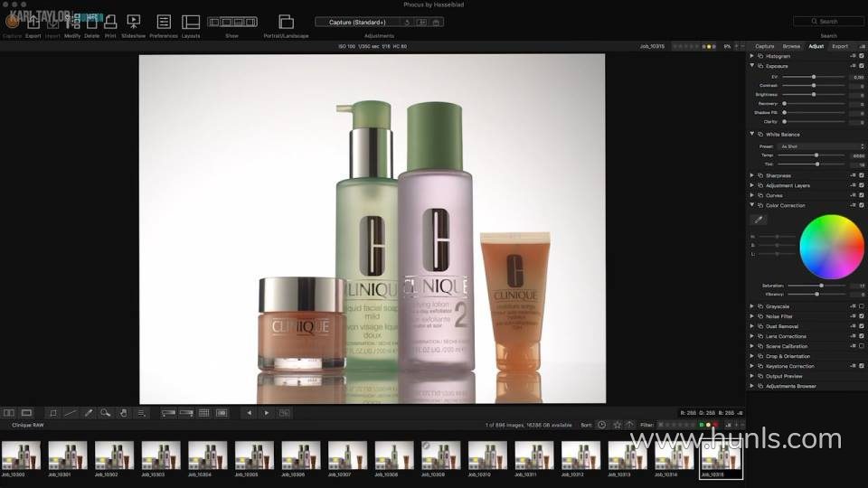Toggle the Noise Filter checkbox

pos(862,316)
